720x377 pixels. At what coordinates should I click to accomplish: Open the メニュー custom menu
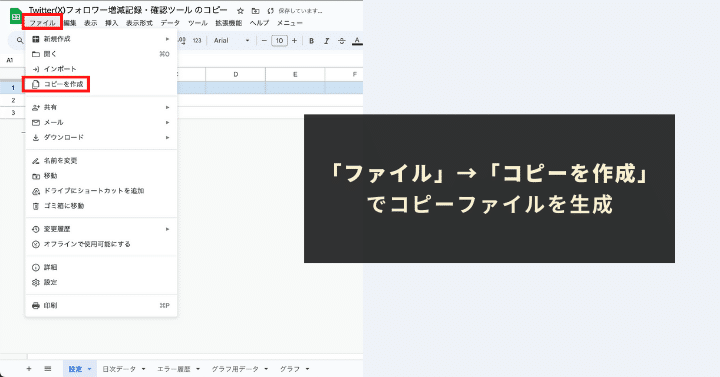pos(289,23)
